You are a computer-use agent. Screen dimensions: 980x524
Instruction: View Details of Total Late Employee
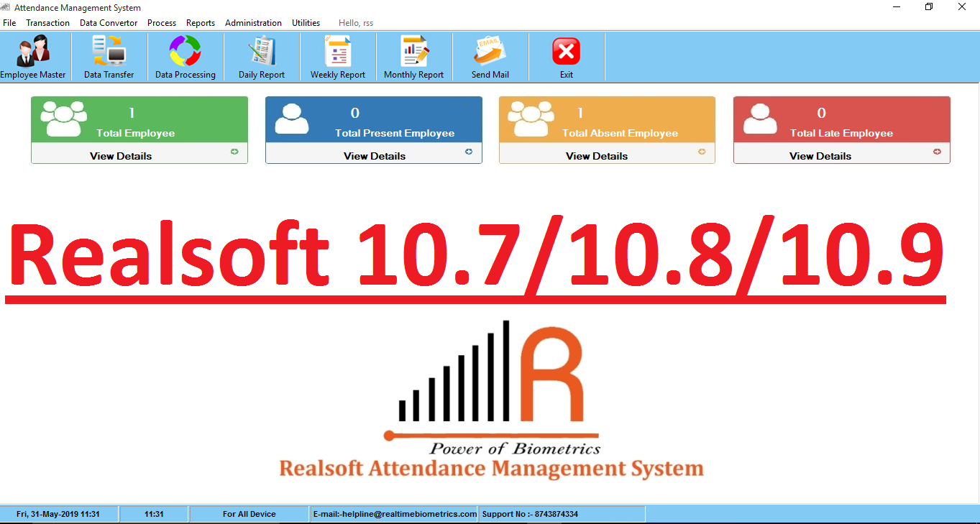click(x=820, y=156)
